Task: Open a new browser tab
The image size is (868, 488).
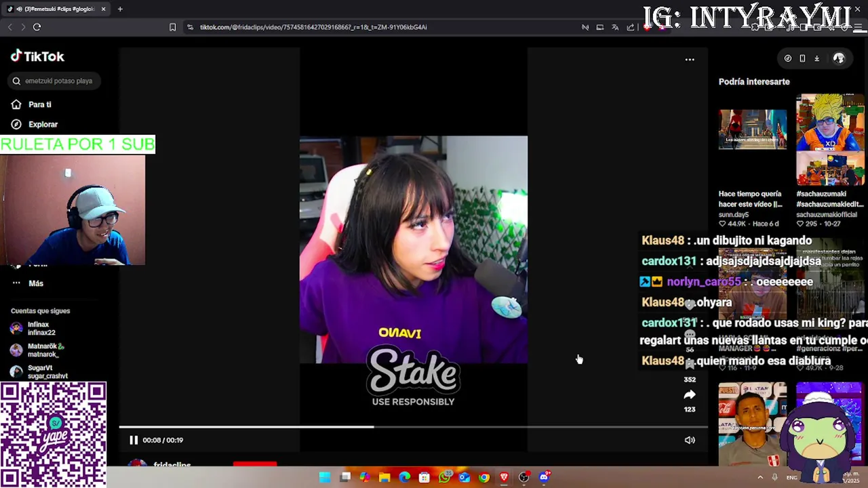Action: [x=120, y=9]
